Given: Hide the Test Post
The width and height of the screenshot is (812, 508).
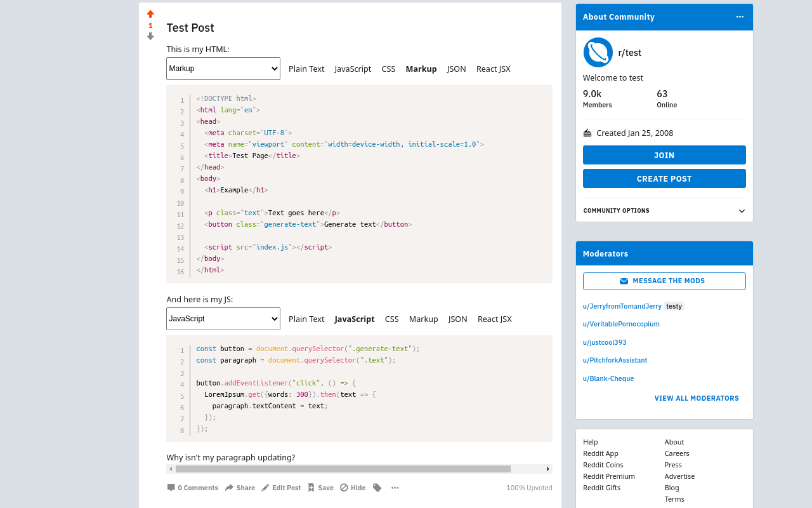Looking at the screenshot, I should coord(352,488).
